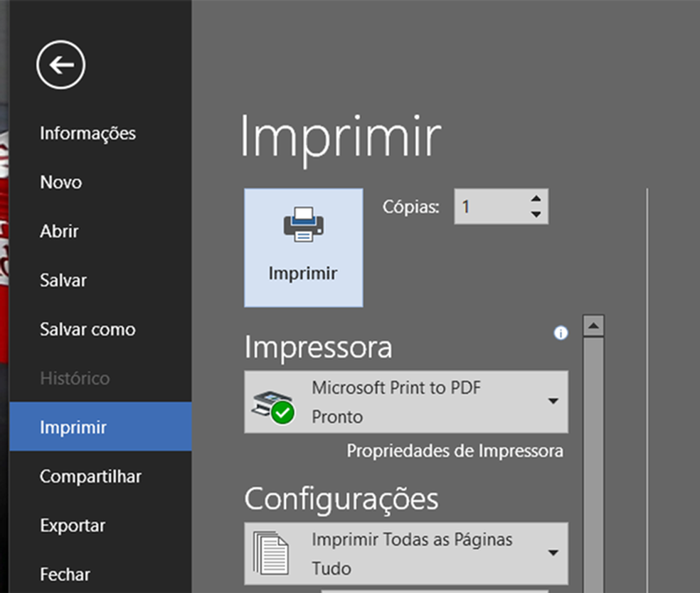Open the Microsoft Print to PDF dropdown arrow
This screenshot has height=593, width=700.
pyautogui.click(x=554, y=401)
